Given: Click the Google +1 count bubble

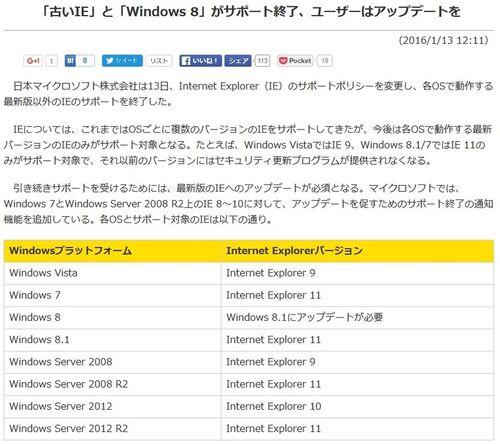Looking at the screenshot, I should (51, 61).
